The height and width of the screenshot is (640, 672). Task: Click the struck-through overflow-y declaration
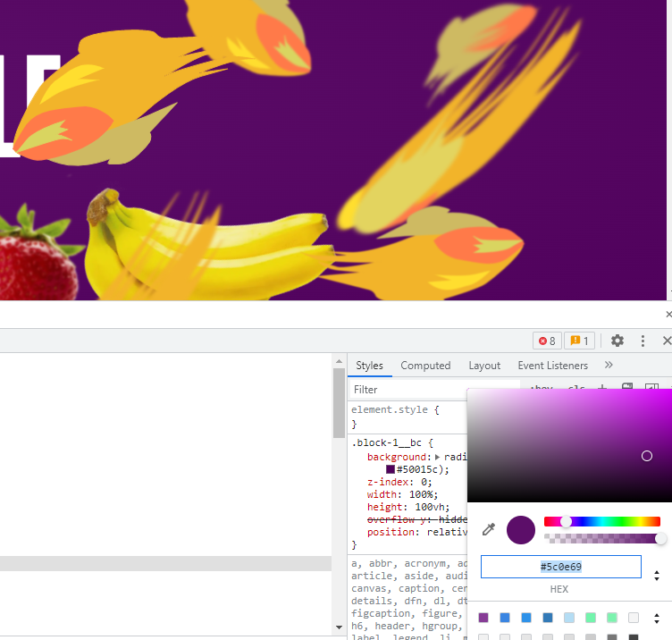(417, 519)
